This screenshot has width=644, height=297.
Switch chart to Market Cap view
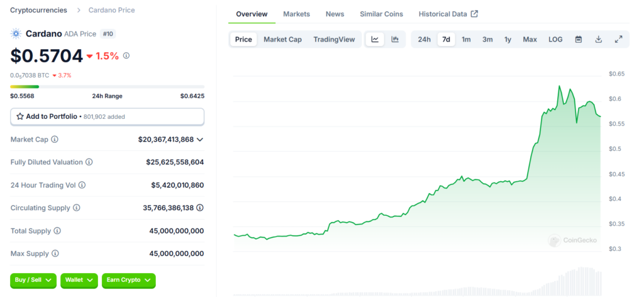(x=282, y=40)
